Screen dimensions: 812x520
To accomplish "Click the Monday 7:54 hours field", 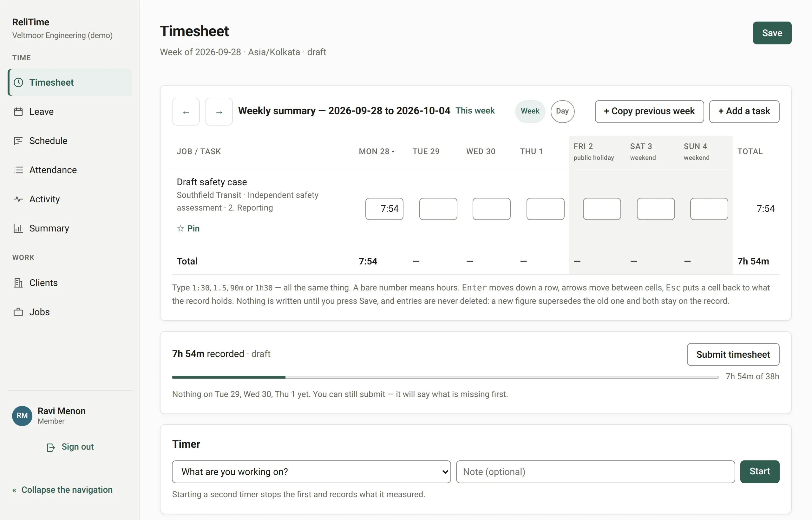I will pyautogui.click(x=384, y=209).
